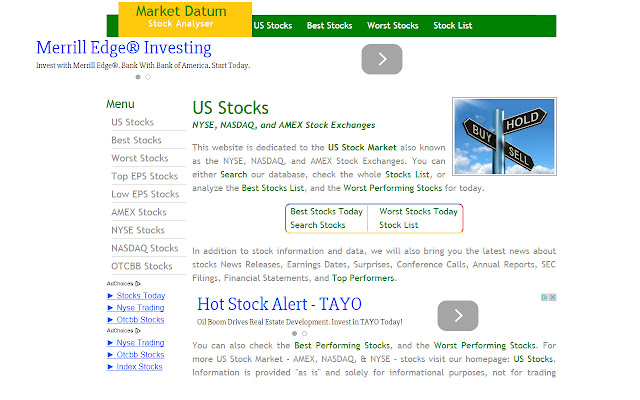Follow the Best Performing Stocks link at bottom
The width and height of the screenshot is (640, 400).
(342, 345)
